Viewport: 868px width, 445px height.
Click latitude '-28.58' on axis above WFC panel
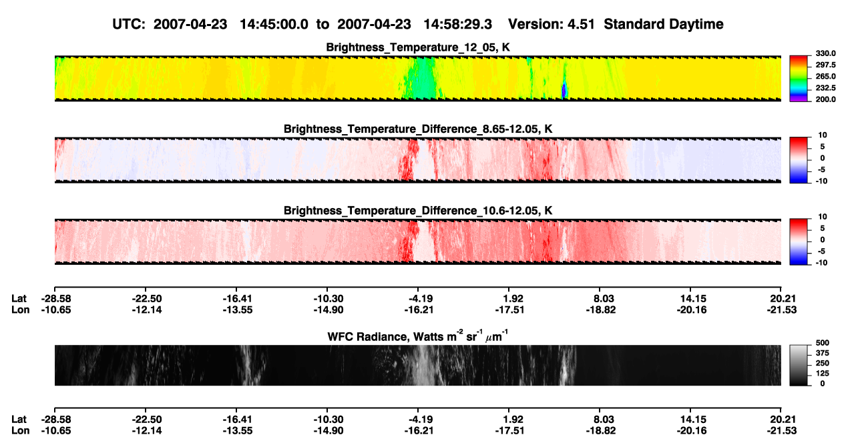(55, 299)
